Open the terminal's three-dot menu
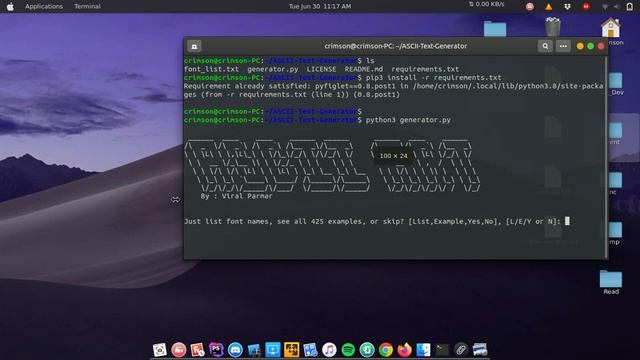The height and width of the screenshot is (360, 640). tap(563, 46)
